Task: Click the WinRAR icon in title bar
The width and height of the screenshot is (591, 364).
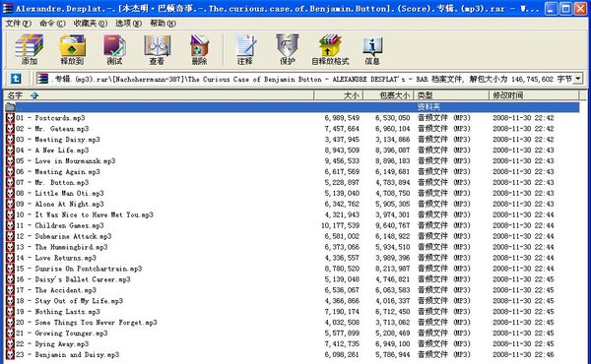Action: [x=8, y=8]
